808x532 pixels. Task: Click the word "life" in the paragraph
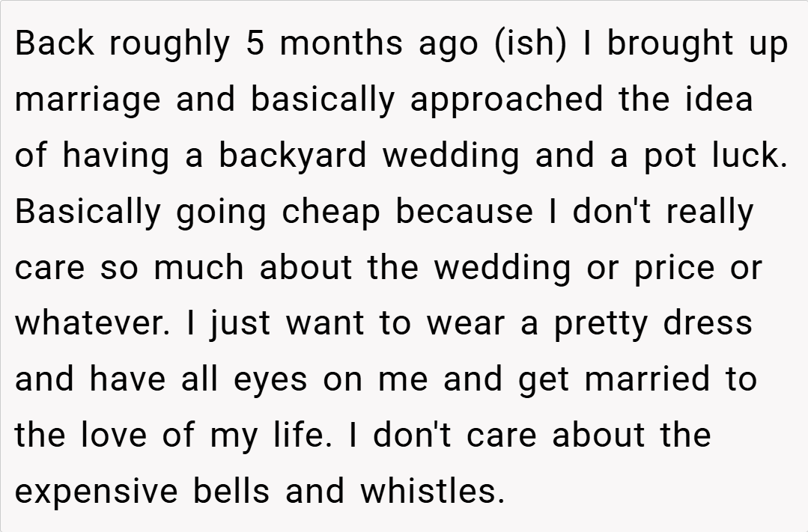click(x=303, y=436)
